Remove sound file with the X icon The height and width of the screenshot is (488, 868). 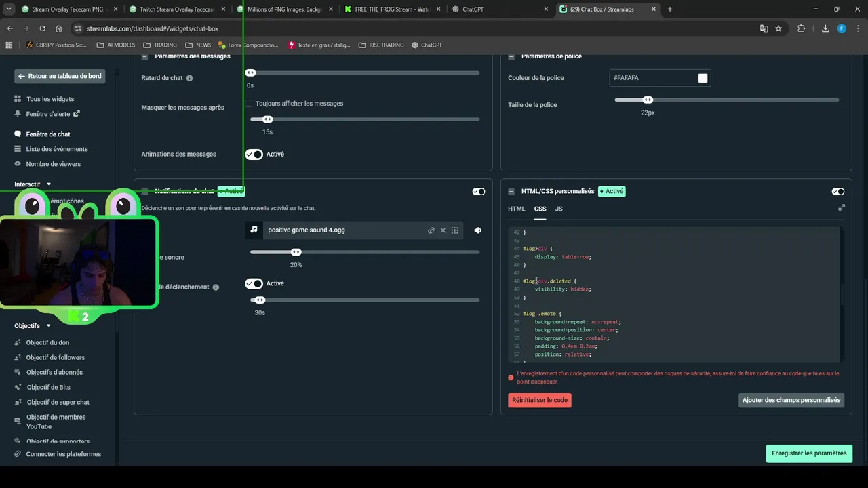pos(443,230)
